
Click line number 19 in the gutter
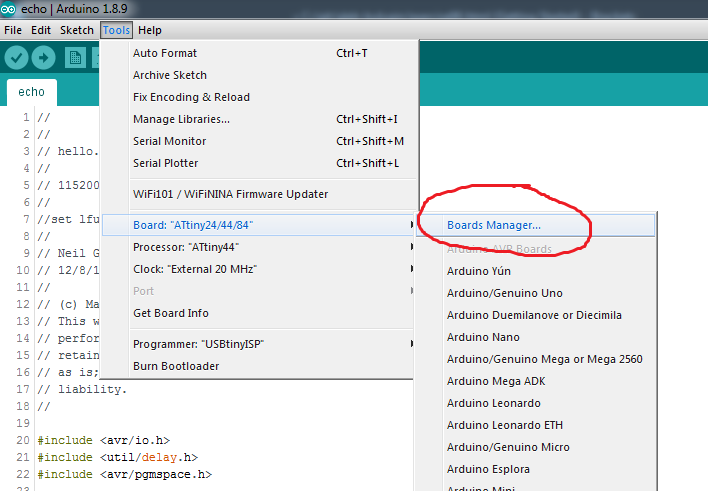pyautogui.click(x=23, y=423)
